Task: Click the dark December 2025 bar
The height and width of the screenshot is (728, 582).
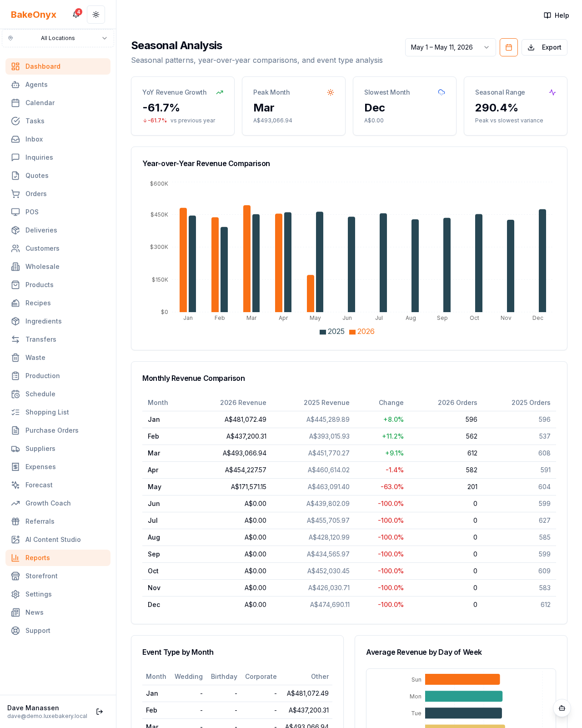Action: (542, 261)
